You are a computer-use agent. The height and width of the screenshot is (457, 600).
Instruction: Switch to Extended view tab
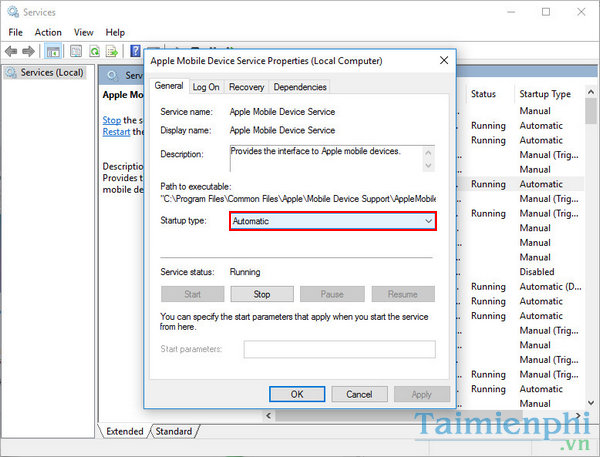pyautogui.click(x=124, y=431)
